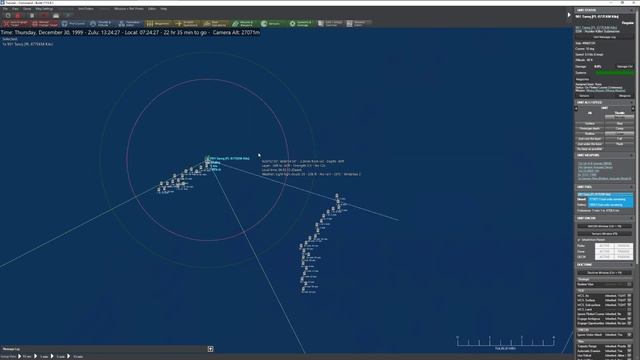Open Systems & Damage
The image size is (640, 360).
301,24
